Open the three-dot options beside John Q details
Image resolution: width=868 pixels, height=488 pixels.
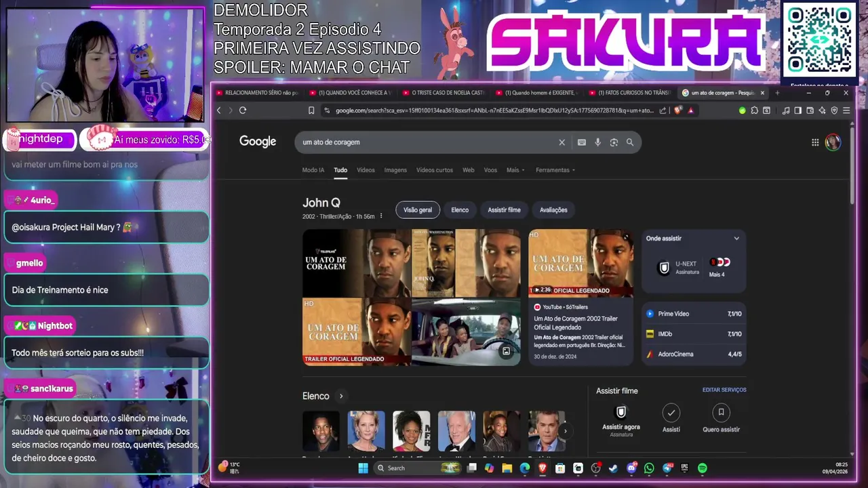[381, 216]
